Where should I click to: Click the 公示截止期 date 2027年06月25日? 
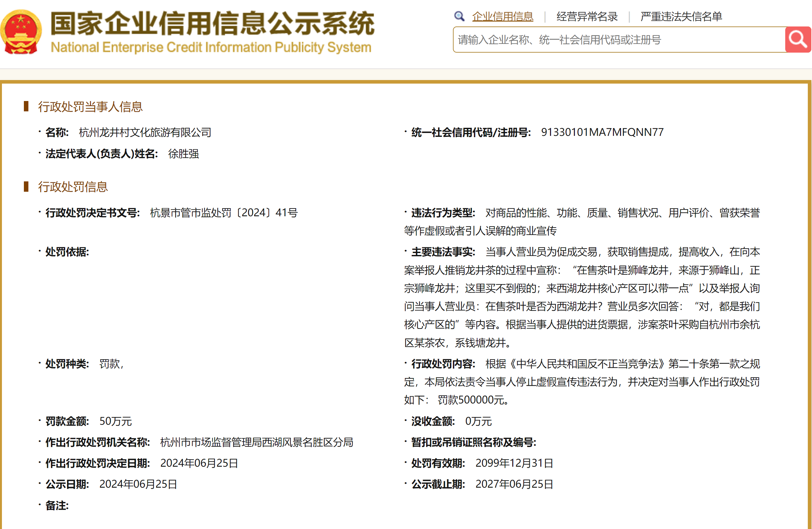coord(514,484)
